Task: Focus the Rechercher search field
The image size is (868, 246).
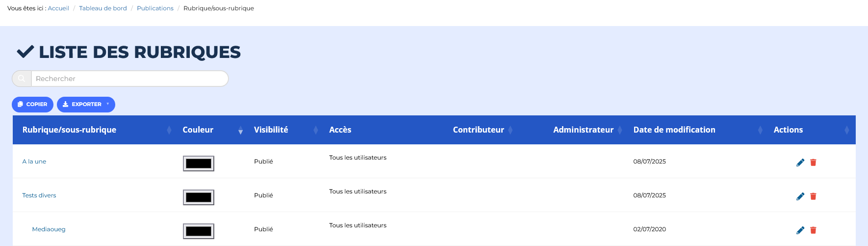Action: [129, 79]
